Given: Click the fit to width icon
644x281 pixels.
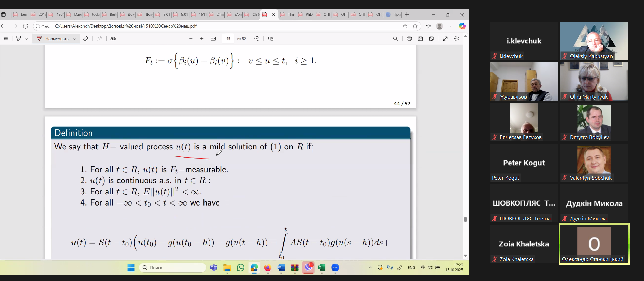Looking at the screenshot, I should click(213, 39).
